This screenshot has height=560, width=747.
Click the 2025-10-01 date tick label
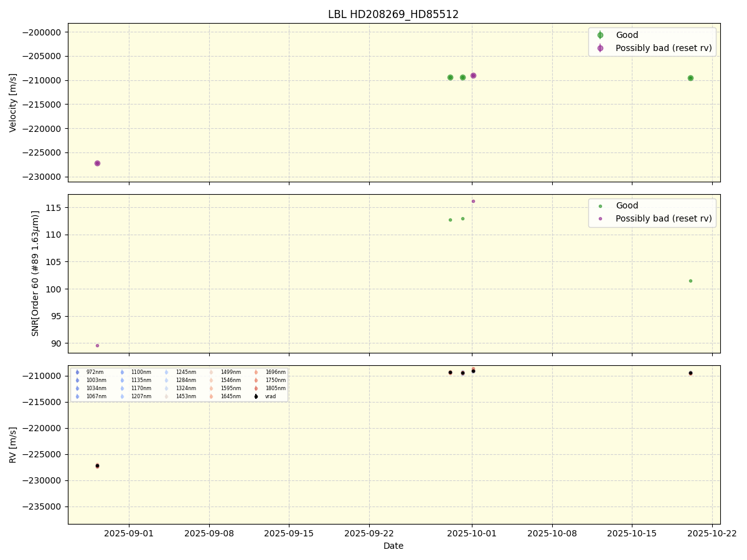[x=472, y=533]
